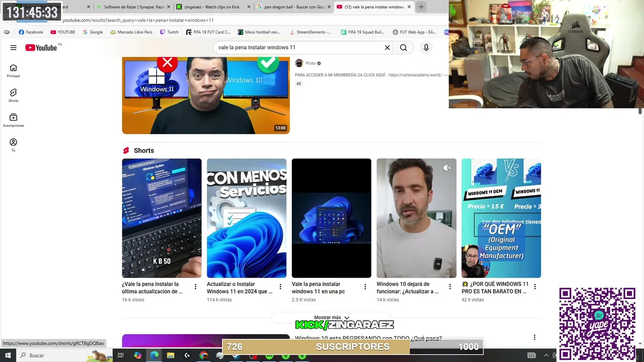Open FIFA 19 FUT Card bookmark
This screenshot has width=644, height=362.
point(208,32)
